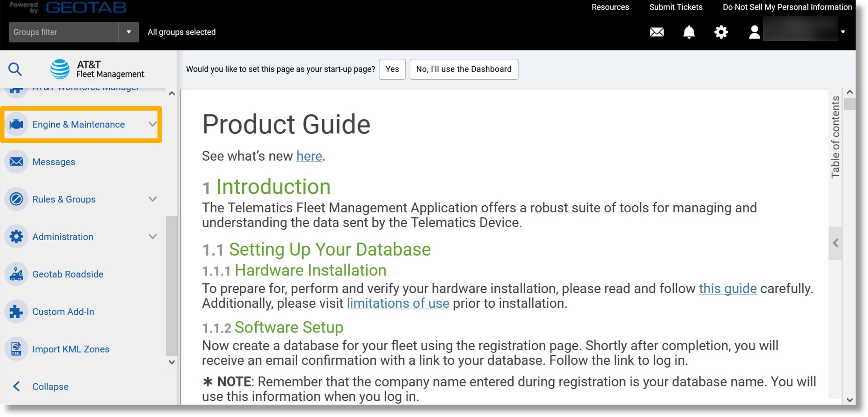Viewport: 868px width, 417px height.
Task: Click the AT&T globe logo
Action: click(60, 69)
